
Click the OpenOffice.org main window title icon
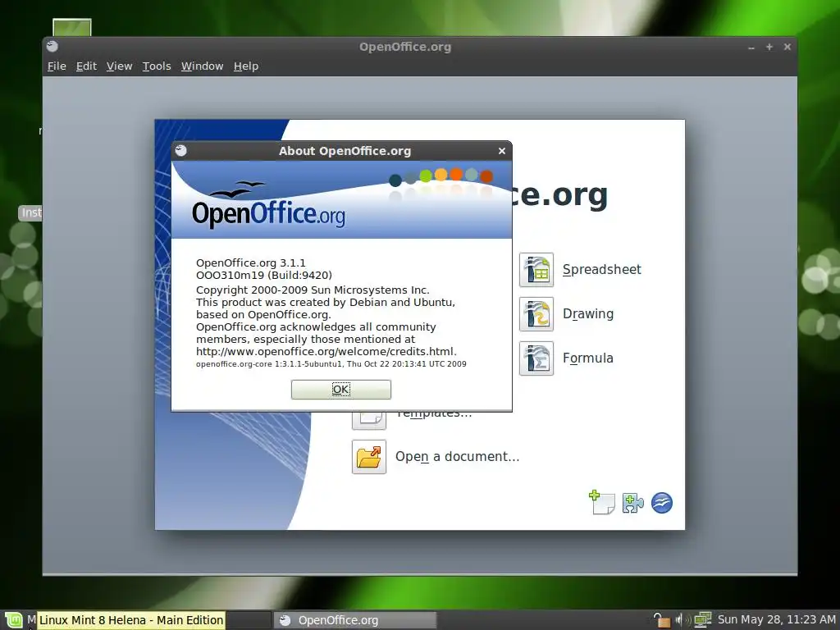coord(52,46)
